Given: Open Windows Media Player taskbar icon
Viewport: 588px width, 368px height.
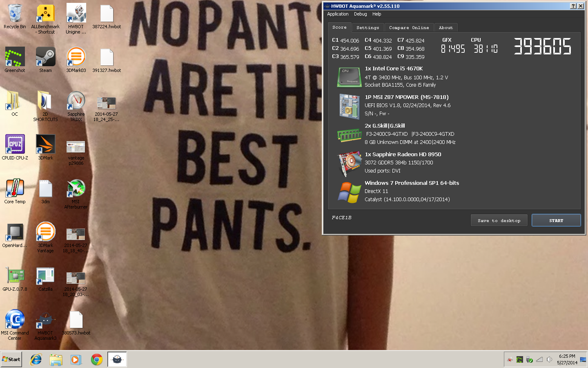Looking at the screenshot, I should 76,359.
